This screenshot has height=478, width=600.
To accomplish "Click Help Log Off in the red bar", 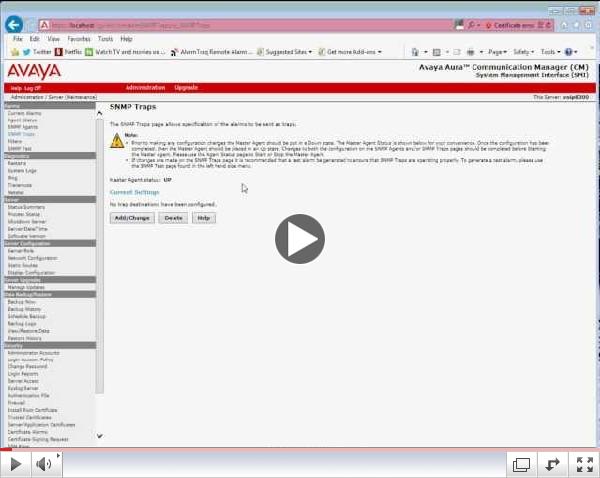I will pyautogui.click(x=25, y=88).
